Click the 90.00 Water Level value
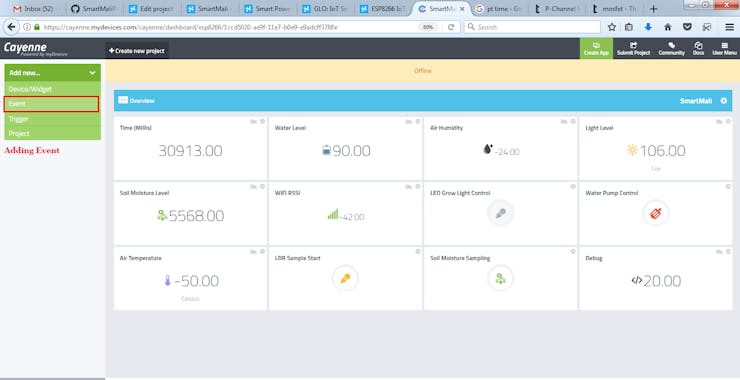 352,151
